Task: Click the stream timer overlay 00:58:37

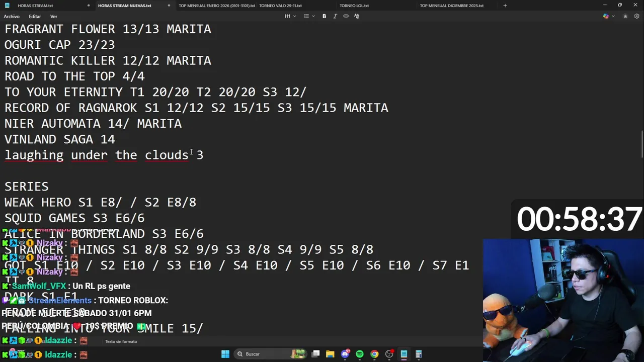Action: 579,219
